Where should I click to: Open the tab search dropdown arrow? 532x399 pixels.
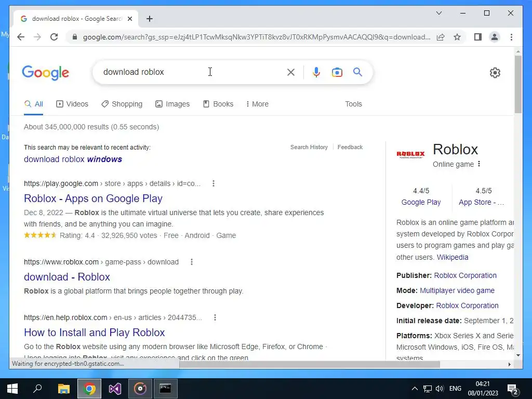click(x=438, y=13)
